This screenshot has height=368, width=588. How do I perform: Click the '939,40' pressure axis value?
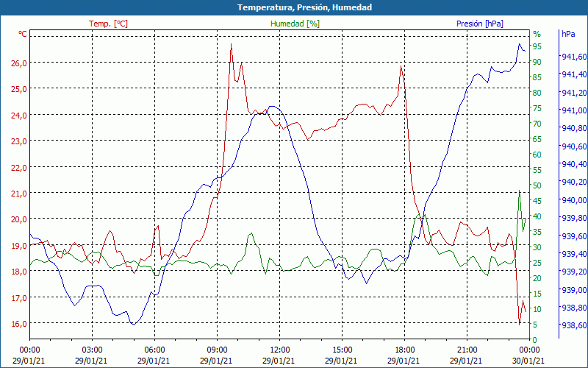pos(574,254)
